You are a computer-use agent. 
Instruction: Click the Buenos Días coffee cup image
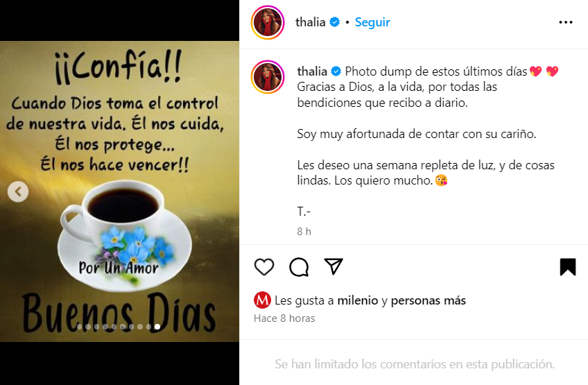[x=120, y=191]
